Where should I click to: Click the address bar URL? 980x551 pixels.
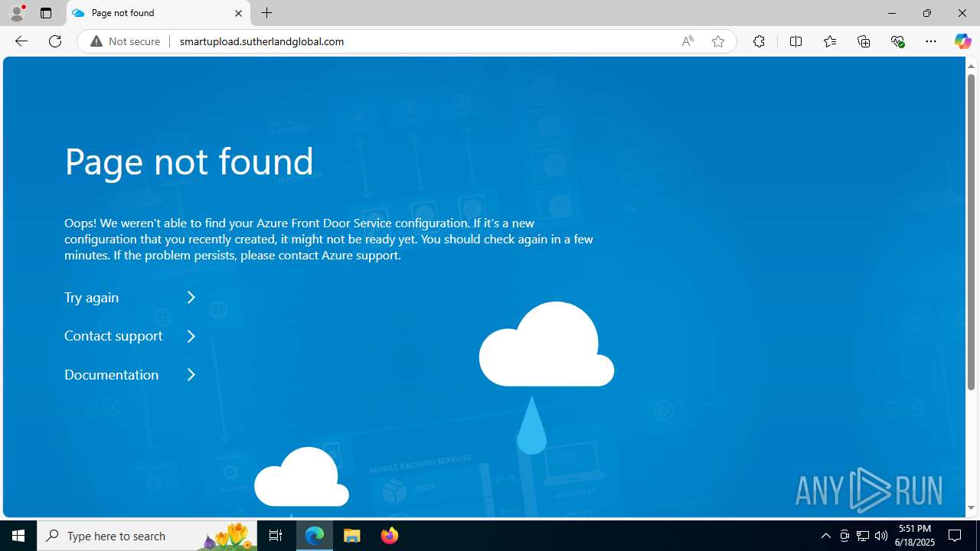point(262,41)
